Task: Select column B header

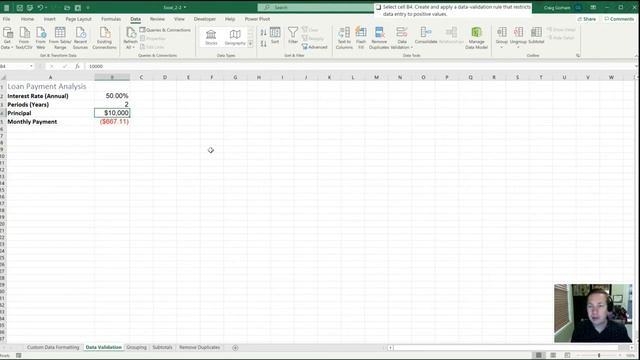Action: (112, 77)
